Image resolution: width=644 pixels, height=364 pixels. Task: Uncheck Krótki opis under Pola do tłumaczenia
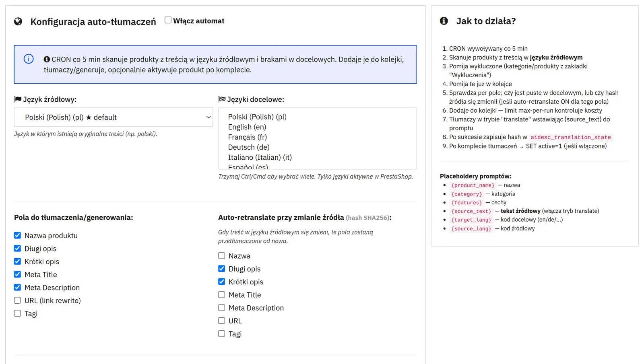[x=17, y=261]
